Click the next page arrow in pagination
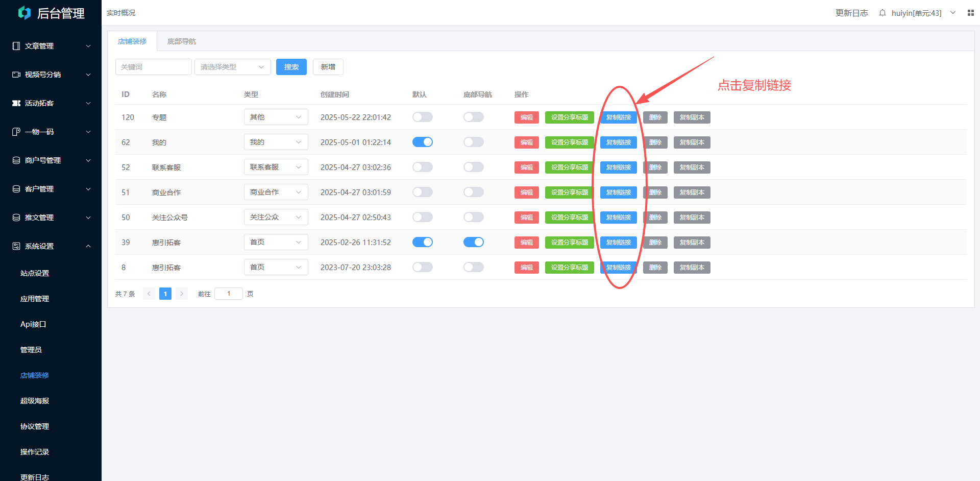 click(182, 294)
